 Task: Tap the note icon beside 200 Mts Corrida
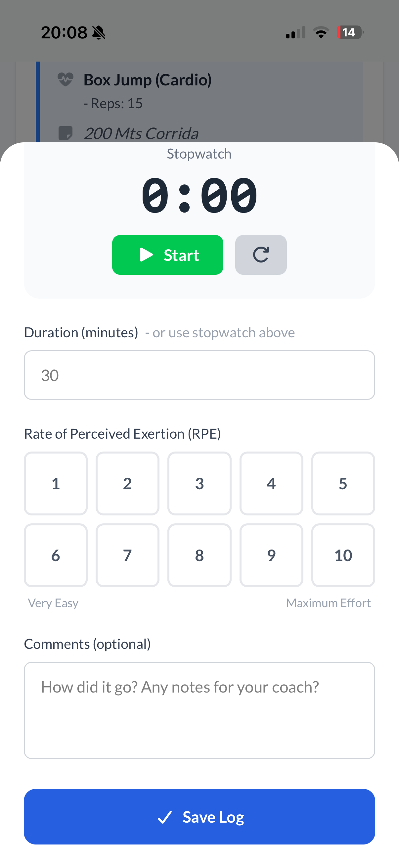coord(66,133)
